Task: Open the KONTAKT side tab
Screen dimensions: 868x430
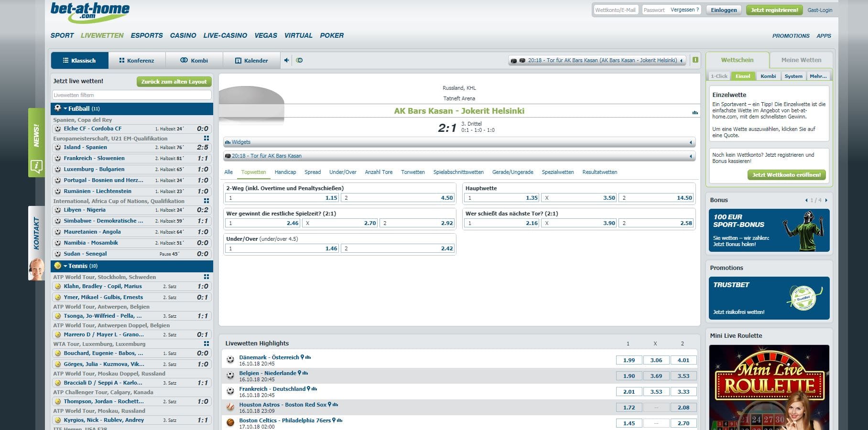Action: pos(36,243)
